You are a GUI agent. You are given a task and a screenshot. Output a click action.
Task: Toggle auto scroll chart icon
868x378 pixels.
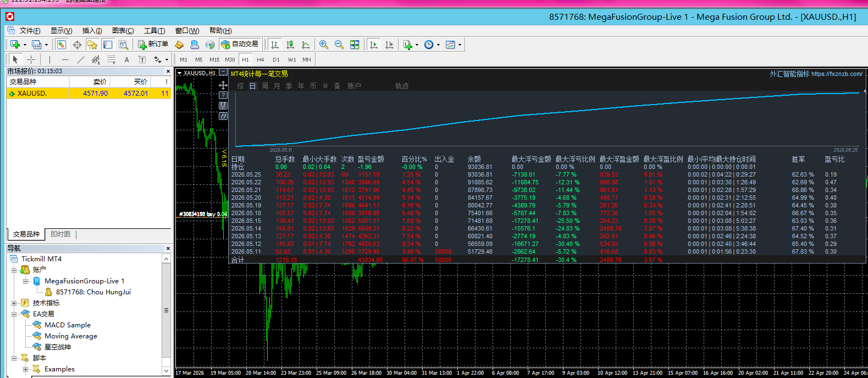374,45
